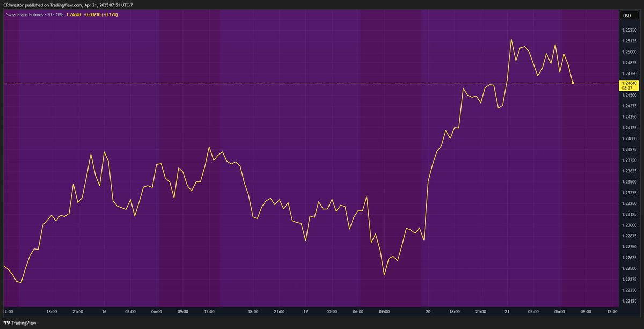Image resolution: width=644 pixels, height=329 pixels.
Task: Click the header text 'CRInvestor published on TradingView.com'
Action: pyautogui.click(x=41, y=4)
